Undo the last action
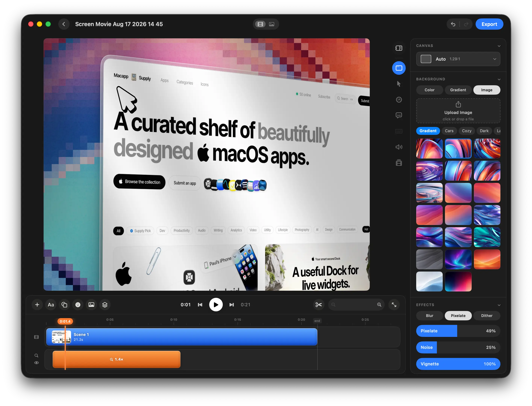The width and height of the screenshot is (532, 406). pos(453,24)
